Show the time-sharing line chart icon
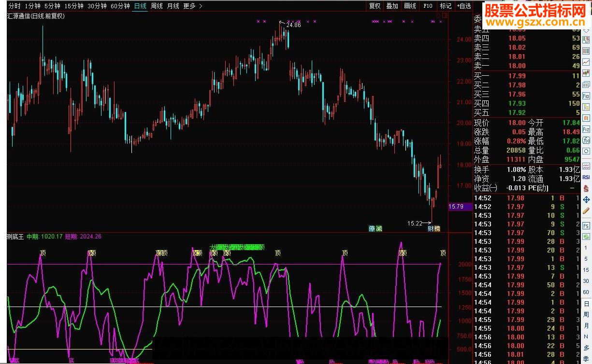 point(586,62)
